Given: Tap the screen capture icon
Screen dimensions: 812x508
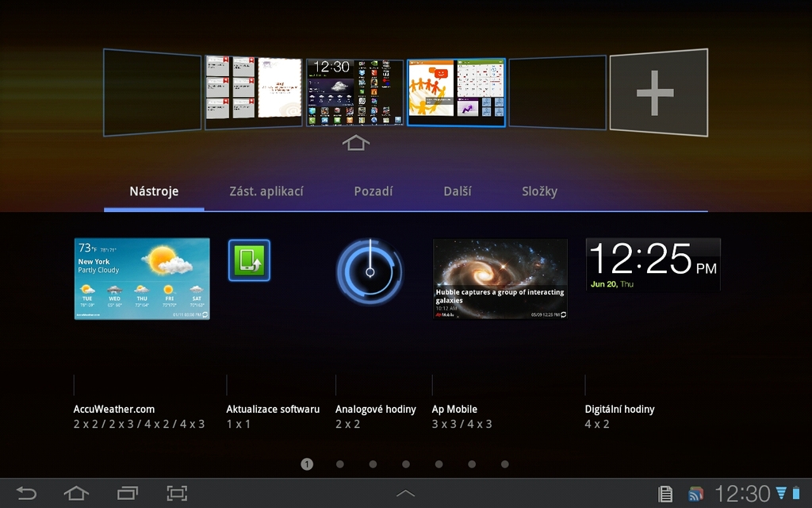Looking at the screenshot, I should [x=177, y=493].
